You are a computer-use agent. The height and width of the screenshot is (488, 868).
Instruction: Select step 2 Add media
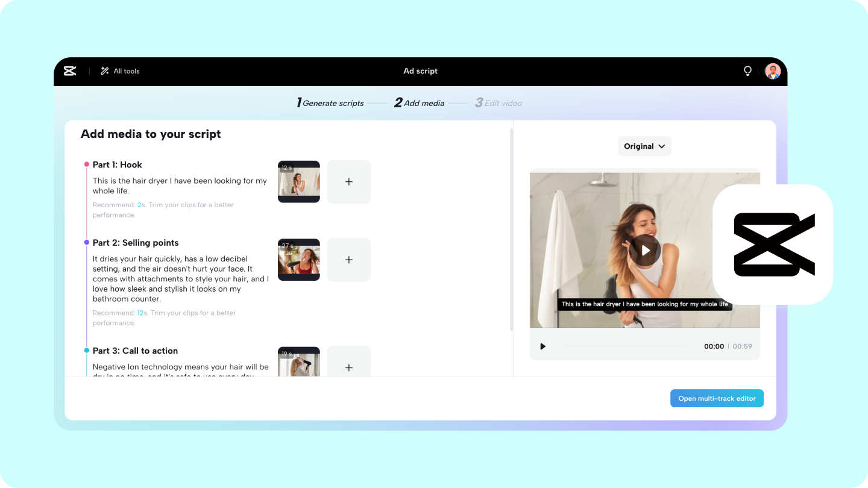(420, 103)
